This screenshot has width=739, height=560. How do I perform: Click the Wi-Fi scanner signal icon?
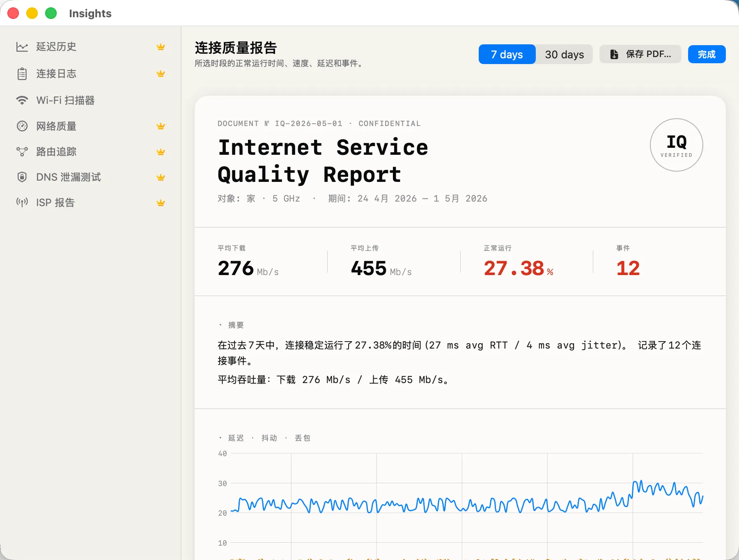click(x=22, y=100)
